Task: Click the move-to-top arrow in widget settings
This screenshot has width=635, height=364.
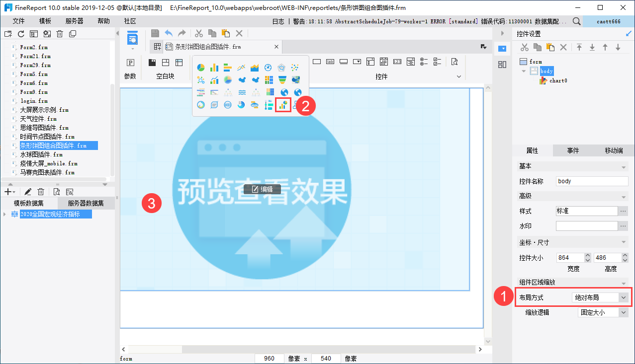Action: [579, 47]
